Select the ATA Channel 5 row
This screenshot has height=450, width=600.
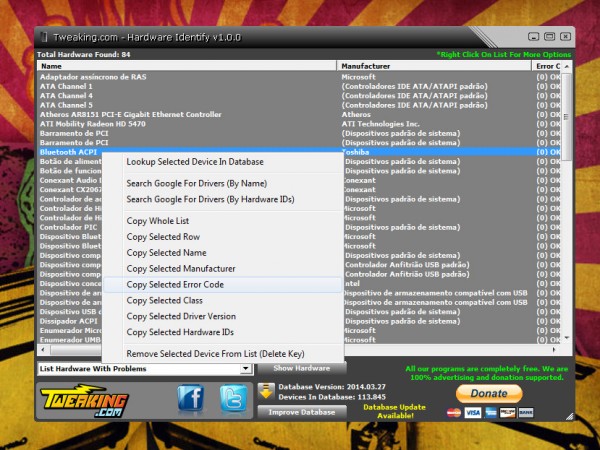point(298,105)
